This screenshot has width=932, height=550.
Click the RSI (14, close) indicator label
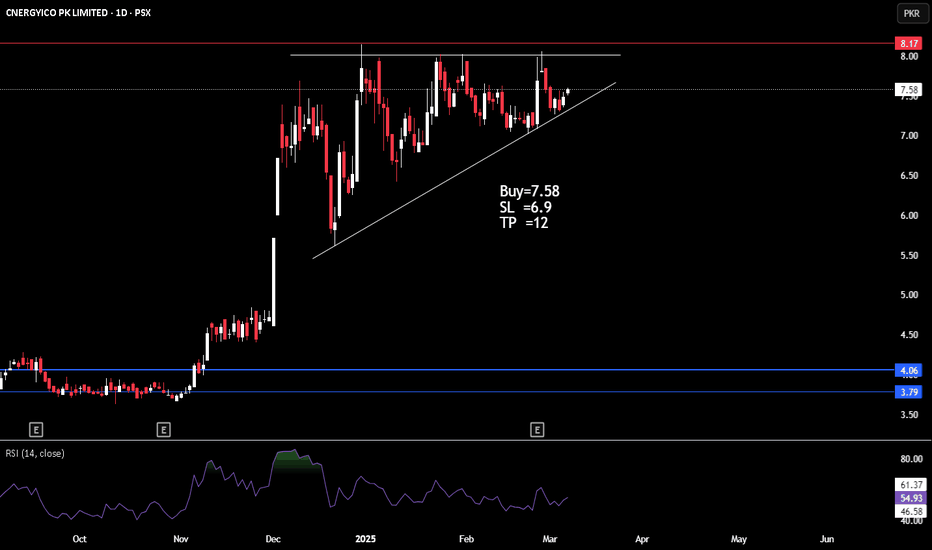click(35, 453)
